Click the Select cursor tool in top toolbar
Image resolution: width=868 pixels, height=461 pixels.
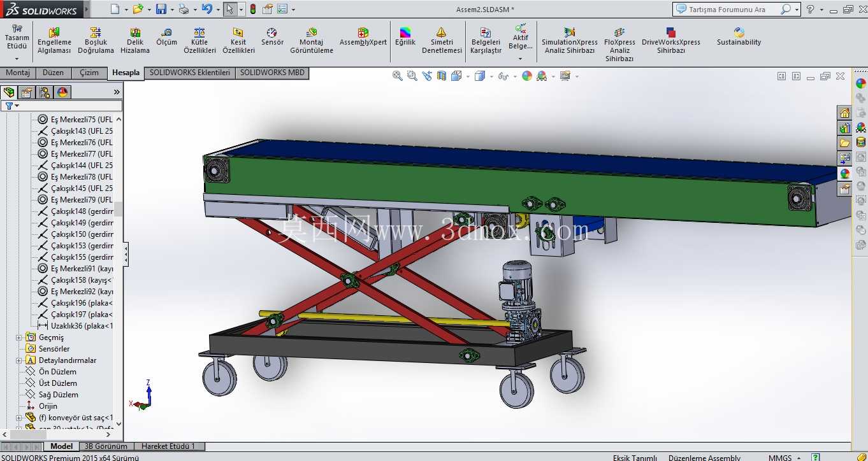click(x=229, y=9)
